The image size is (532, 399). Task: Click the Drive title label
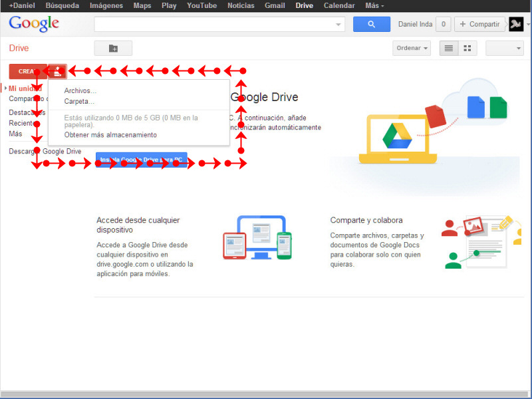coord(19,48)
